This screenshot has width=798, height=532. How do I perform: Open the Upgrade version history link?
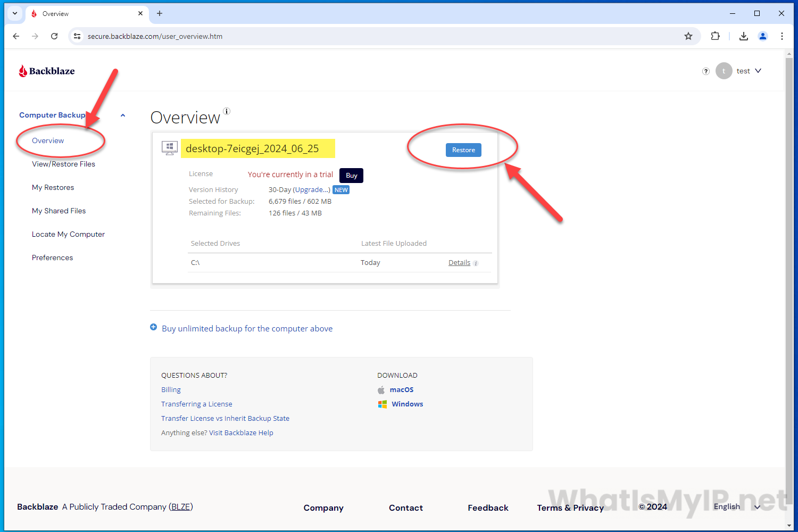311,190
